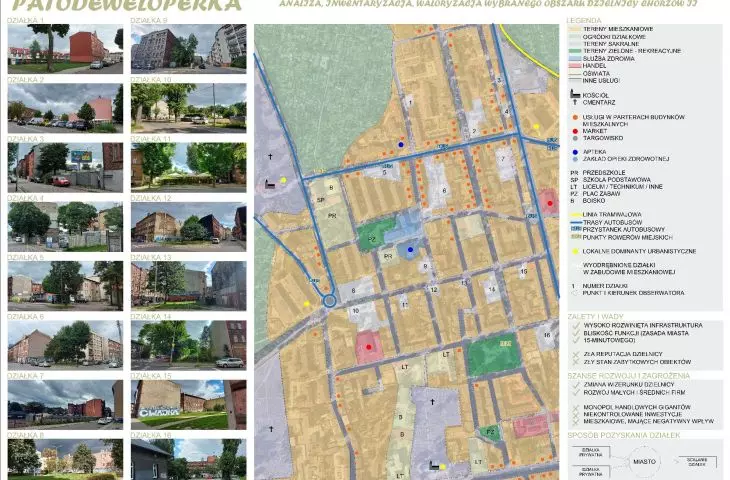The image size is (730, 480).
Task: Click 'PRZEDSZKOLE' legend entry
Action: click(604, 173)
